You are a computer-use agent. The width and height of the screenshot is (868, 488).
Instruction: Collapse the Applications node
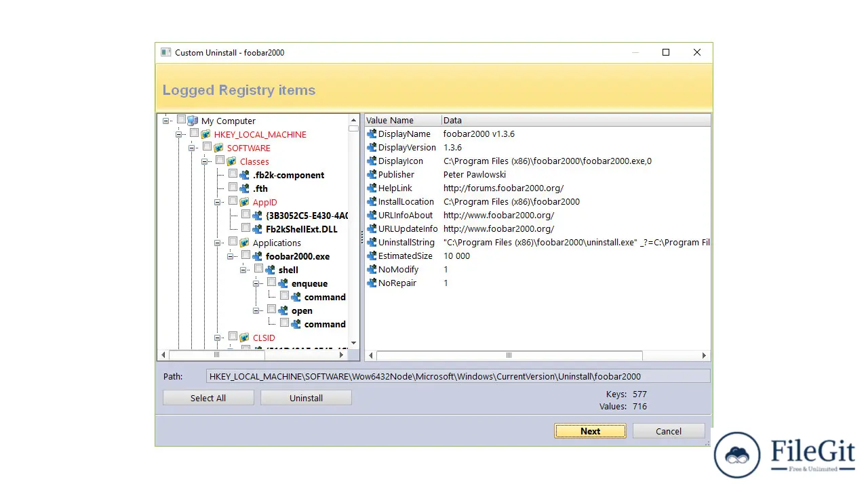pyautogui.click(x=218, y=243)
